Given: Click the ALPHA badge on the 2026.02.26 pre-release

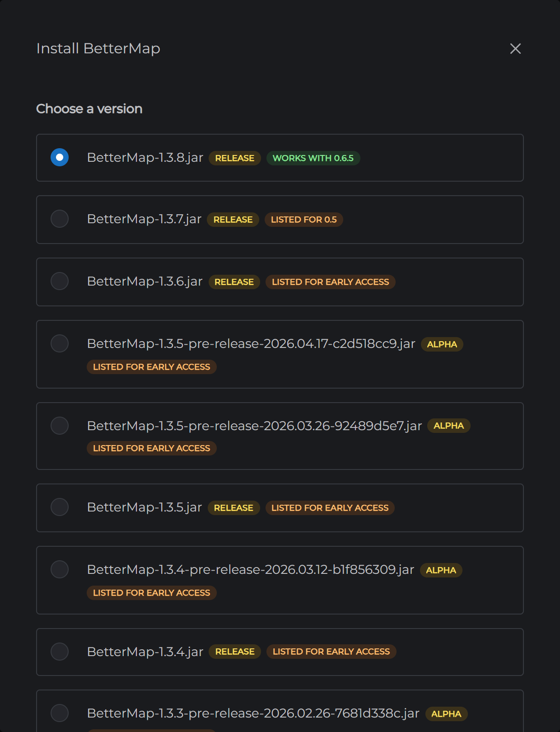Looking at the screenshot, I should click(x=446, y=714).
